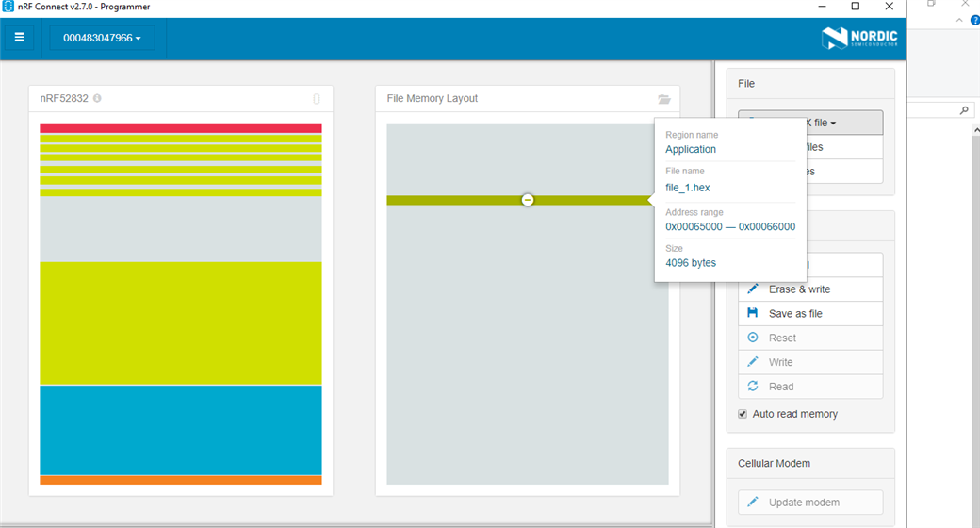Click address range 0x00065000 — 0x00066000

[x=730, y=226]
